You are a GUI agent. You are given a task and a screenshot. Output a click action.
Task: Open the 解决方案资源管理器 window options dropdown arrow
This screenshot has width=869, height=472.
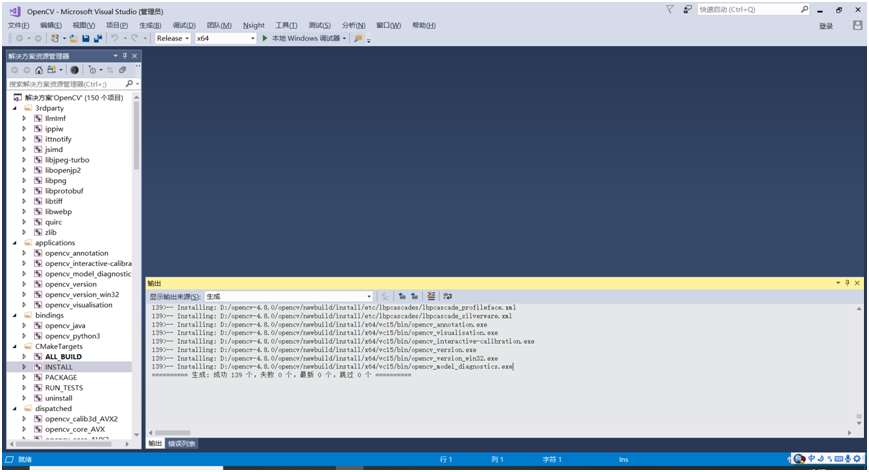[115, 55]
